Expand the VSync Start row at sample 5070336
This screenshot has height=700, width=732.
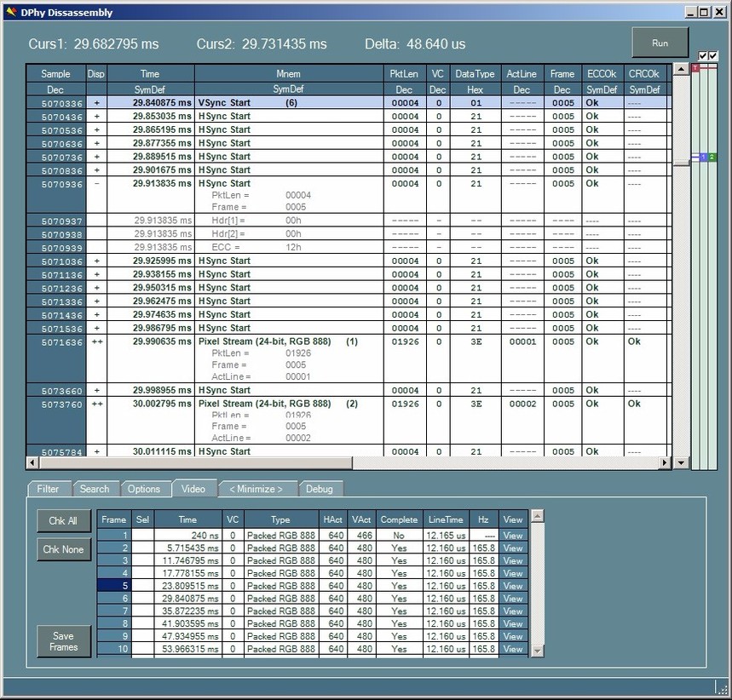pyautogui.click(x=96, y=103)
